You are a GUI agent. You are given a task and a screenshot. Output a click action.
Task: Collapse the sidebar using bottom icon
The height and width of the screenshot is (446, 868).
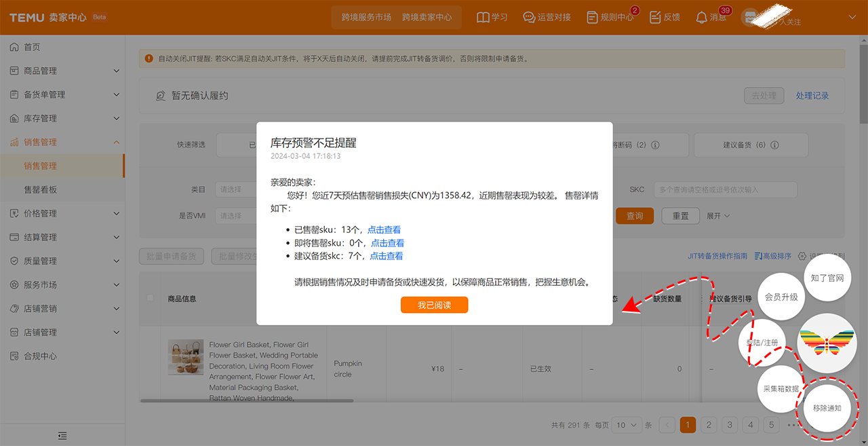[x=62, y=435]
